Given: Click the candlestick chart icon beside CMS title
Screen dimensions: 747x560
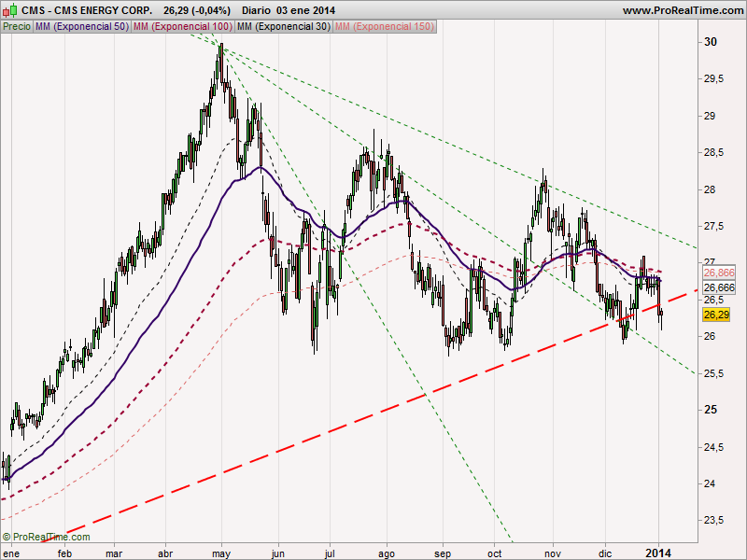Looking at the screenshot, I should [9, 10].
